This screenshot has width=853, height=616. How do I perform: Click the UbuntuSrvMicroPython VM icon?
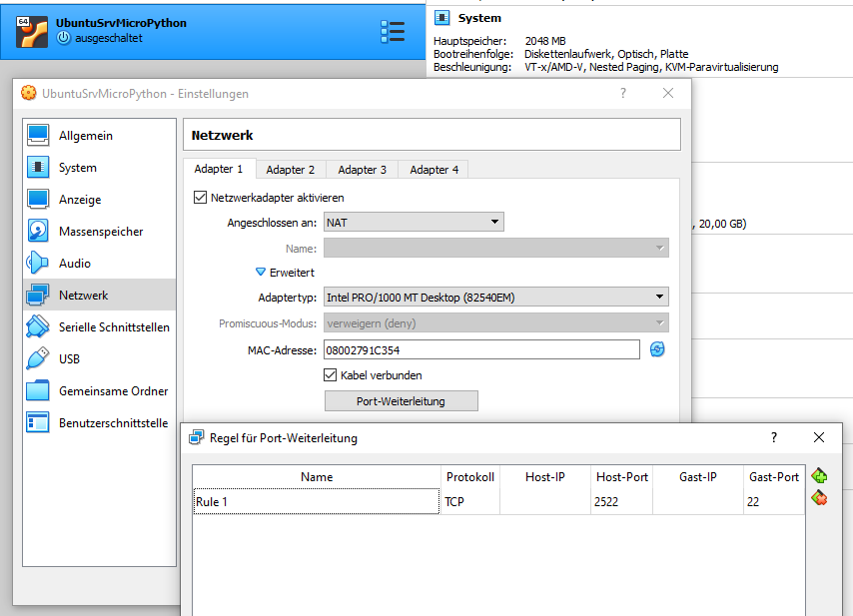32,32
